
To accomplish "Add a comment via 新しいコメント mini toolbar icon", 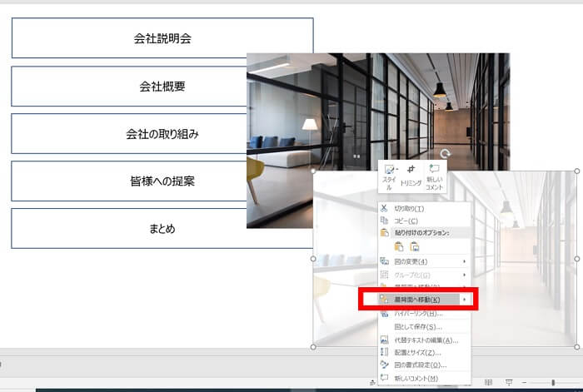I will pos(434,176).
